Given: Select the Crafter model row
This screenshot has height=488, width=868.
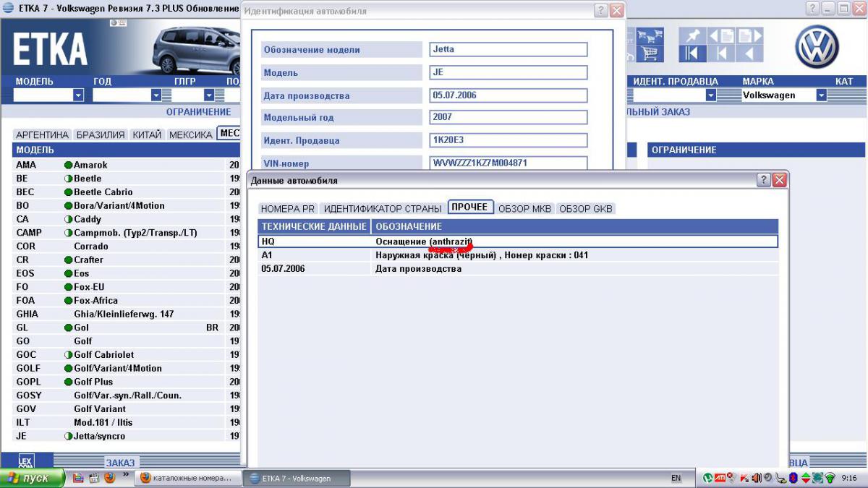Looking at the screenshot, I should click(x=127, y=260).
